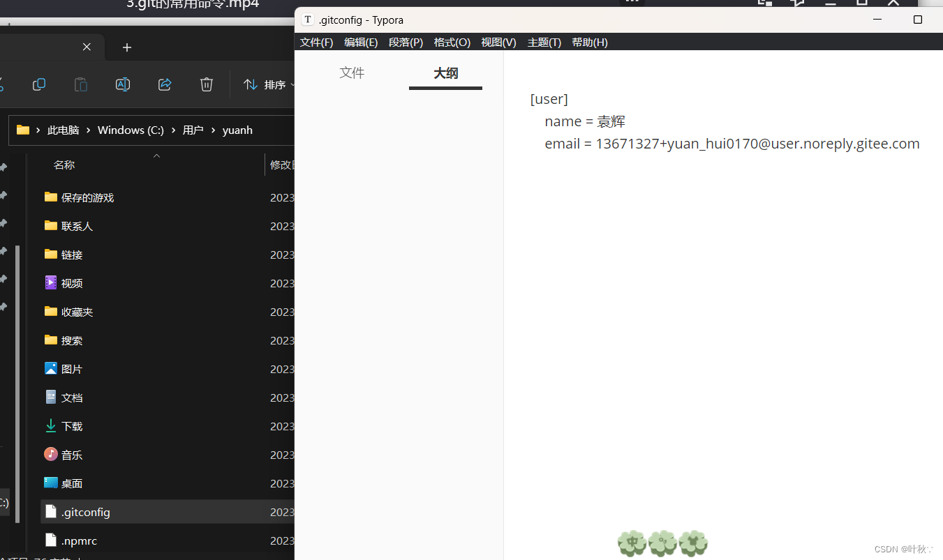Select 用户 in the address breadcrumb

[193, 130]
